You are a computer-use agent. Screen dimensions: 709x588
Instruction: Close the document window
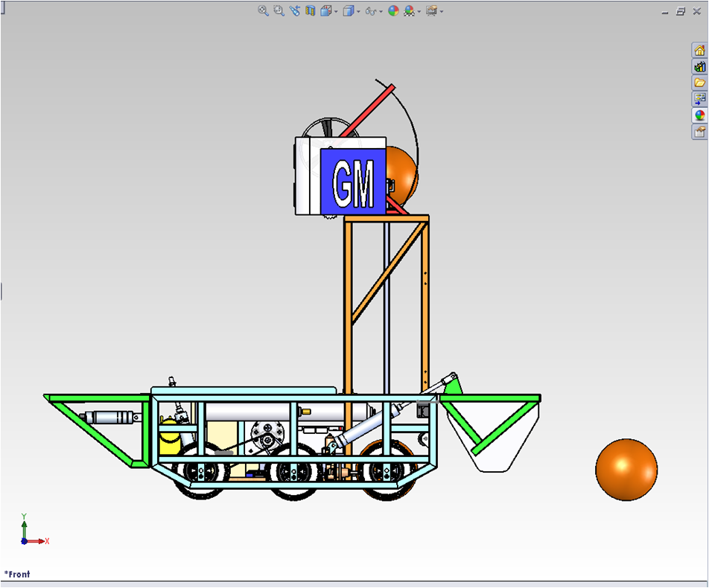(x=697, y=12)
